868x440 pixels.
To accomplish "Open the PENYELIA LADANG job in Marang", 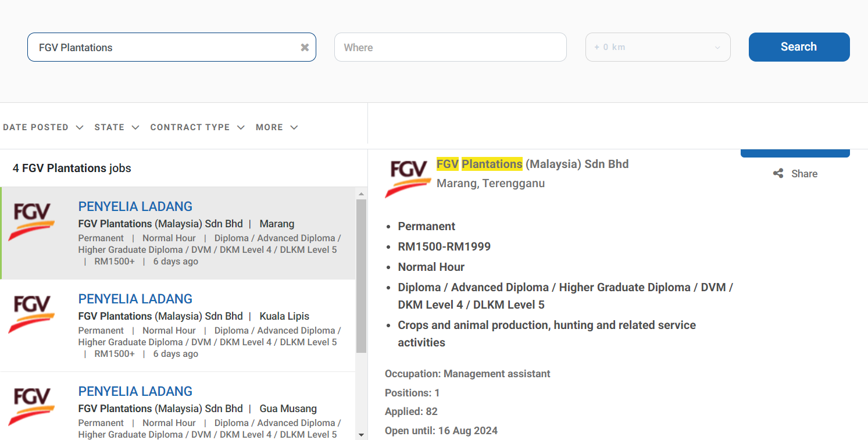I will pyautogui.click(x=135, y=206).
